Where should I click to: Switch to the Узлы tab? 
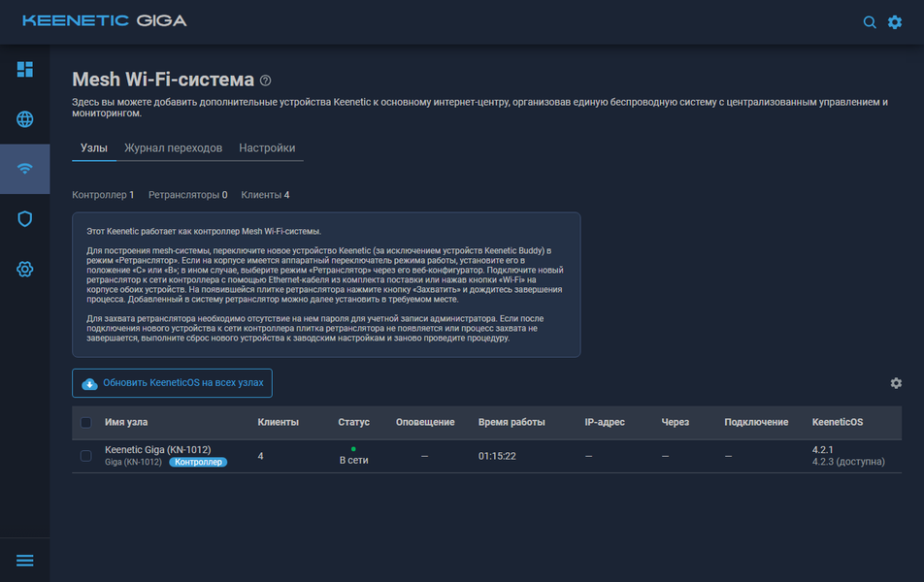(x=94, y=147)
